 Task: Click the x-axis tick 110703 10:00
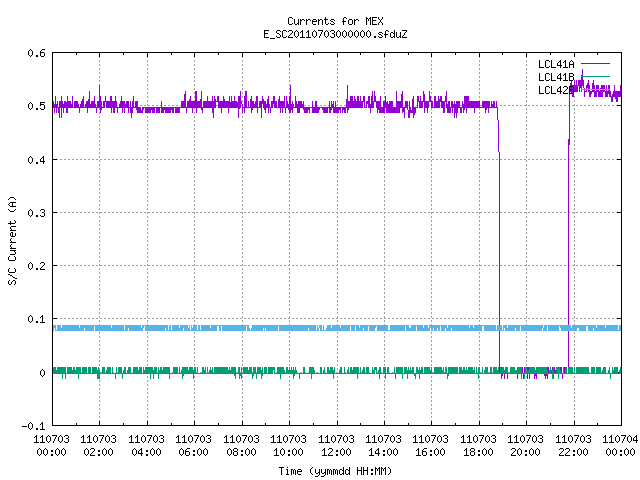click(288, 446)
